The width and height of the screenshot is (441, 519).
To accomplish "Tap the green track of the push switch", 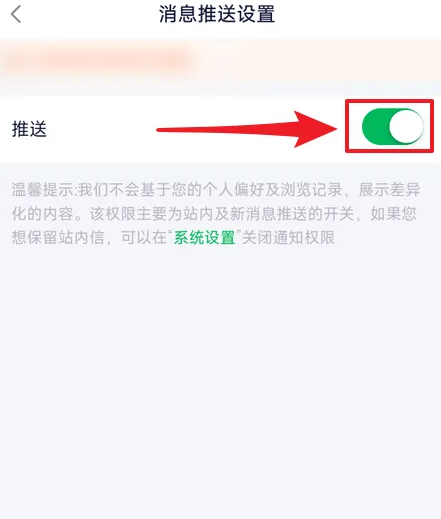I will pos(375,127).
